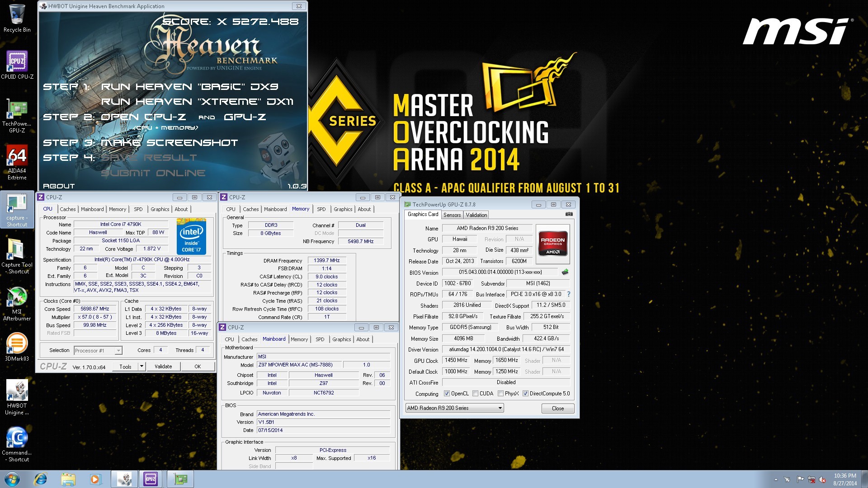Screen dimensions: 868x488
Task: Click the BIOS Version field in GPU-Z
Action: click(x=500, y=272)
